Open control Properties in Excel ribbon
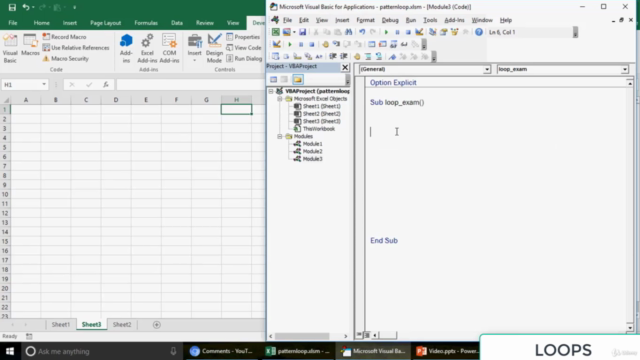Screen dimensions: 640x360 243,37
